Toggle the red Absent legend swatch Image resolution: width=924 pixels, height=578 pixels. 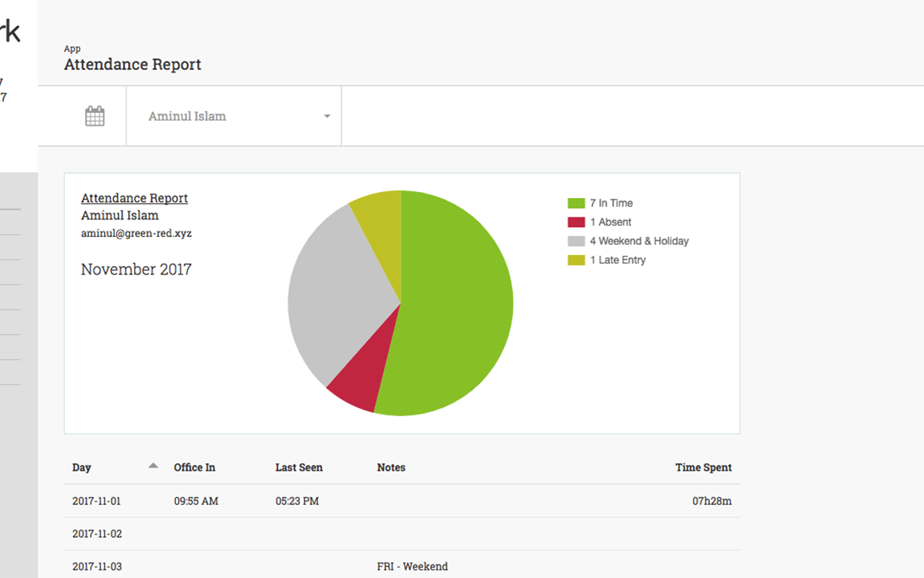[x=576, y=222]
